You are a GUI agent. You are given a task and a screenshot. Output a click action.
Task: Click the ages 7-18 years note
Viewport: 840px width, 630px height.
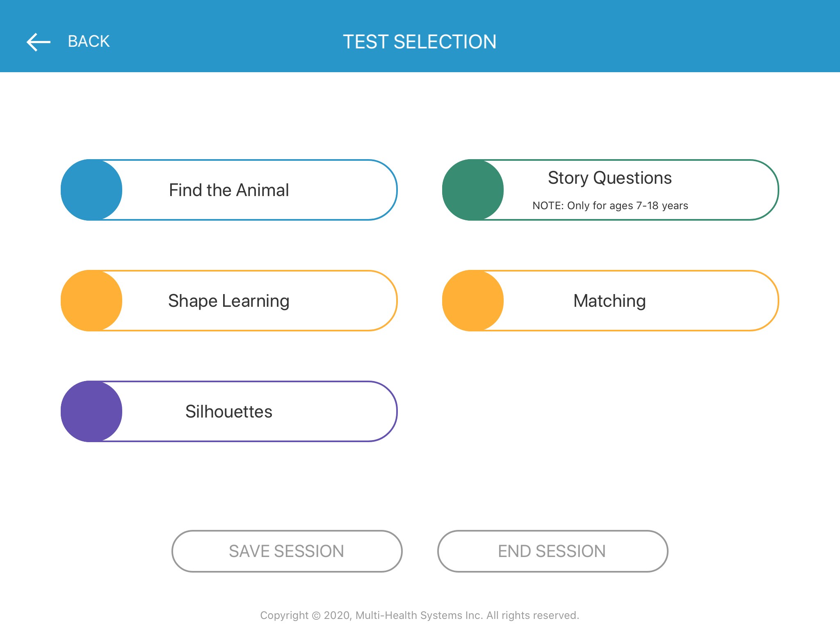[x=610, y=205]
